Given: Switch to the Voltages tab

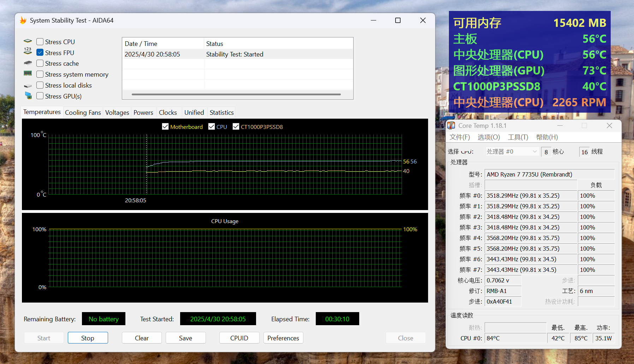Looking at the screenshot, I should (117, 113).
